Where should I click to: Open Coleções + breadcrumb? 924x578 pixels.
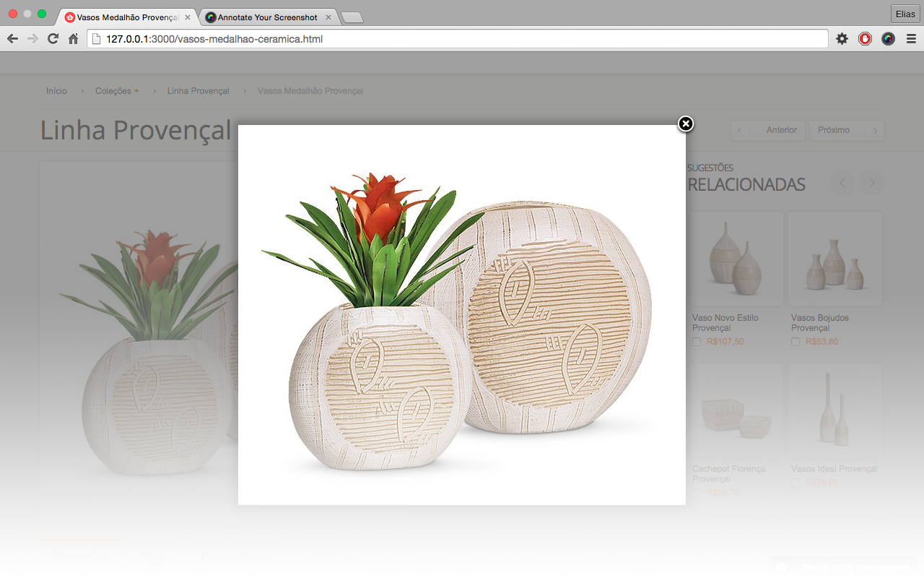117,91
